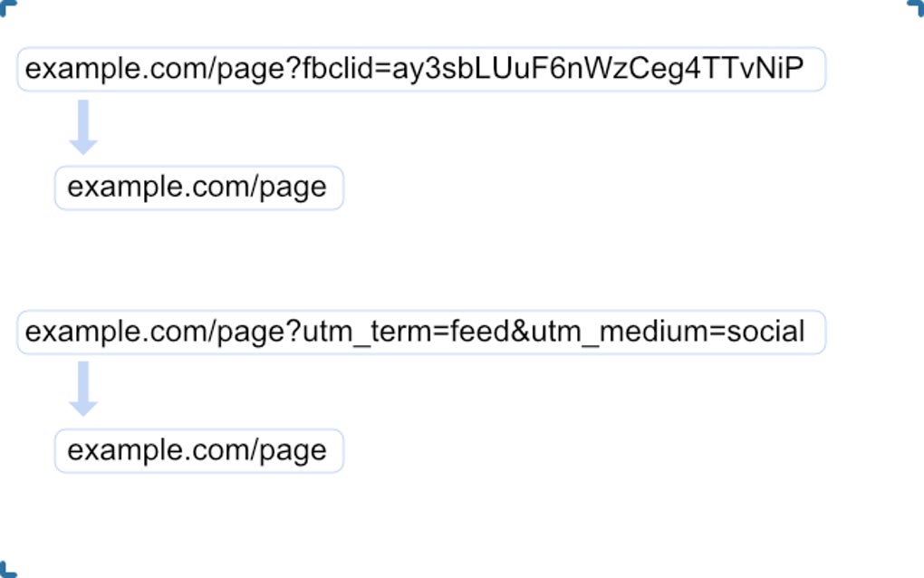Click the down arrow below the utm URL
Screen dimensions: 924x578
point(83,389)
